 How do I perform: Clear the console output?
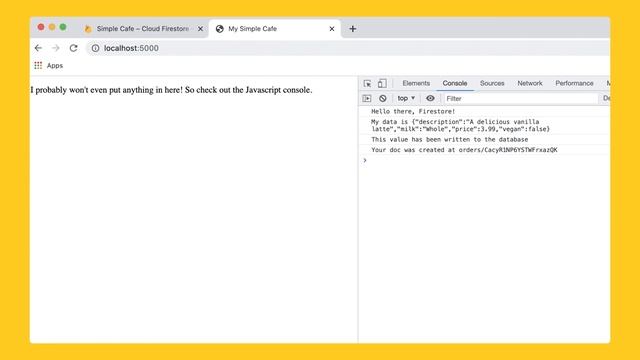tap(382, 98)
